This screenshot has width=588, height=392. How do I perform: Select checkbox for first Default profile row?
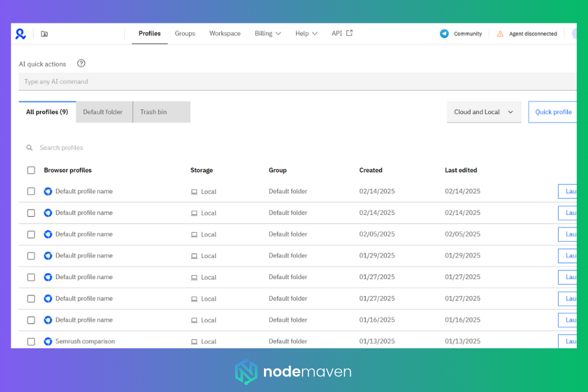(x=31, y=191)
